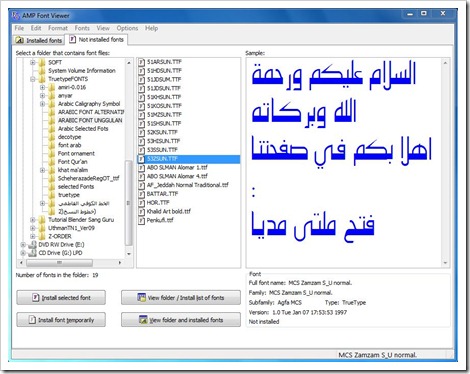Screen dimensions: 470x374
Task: Open the Options menu
Action: click(x=127, y=28)
